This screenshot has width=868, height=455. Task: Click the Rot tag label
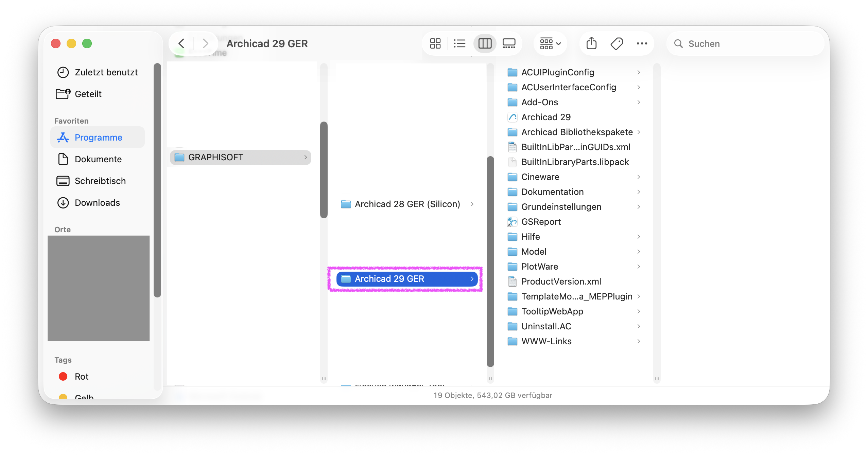coord(82,377)
